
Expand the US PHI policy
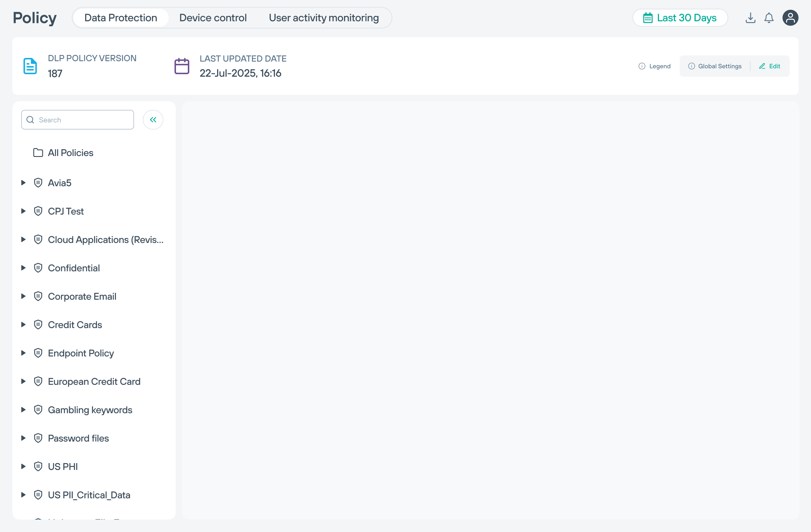pos(23,467)
